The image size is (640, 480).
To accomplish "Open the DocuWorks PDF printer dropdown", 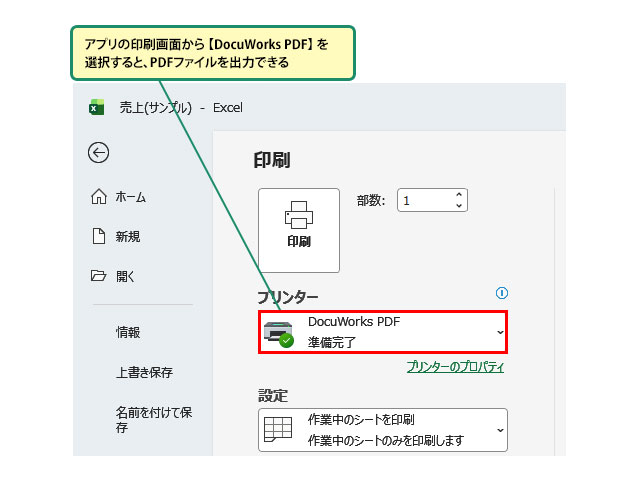I will point(383,332).
